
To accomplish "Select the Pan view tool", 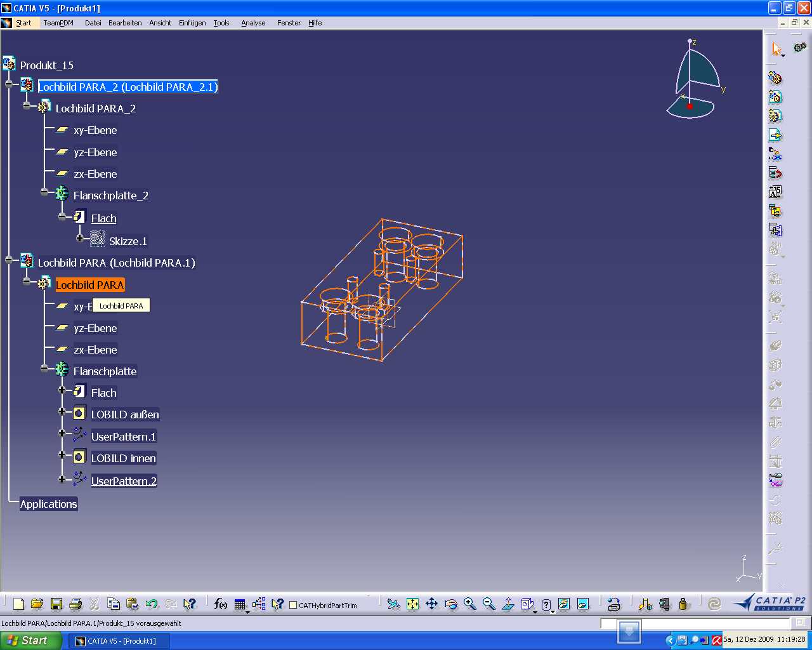I will click(431, 604).
